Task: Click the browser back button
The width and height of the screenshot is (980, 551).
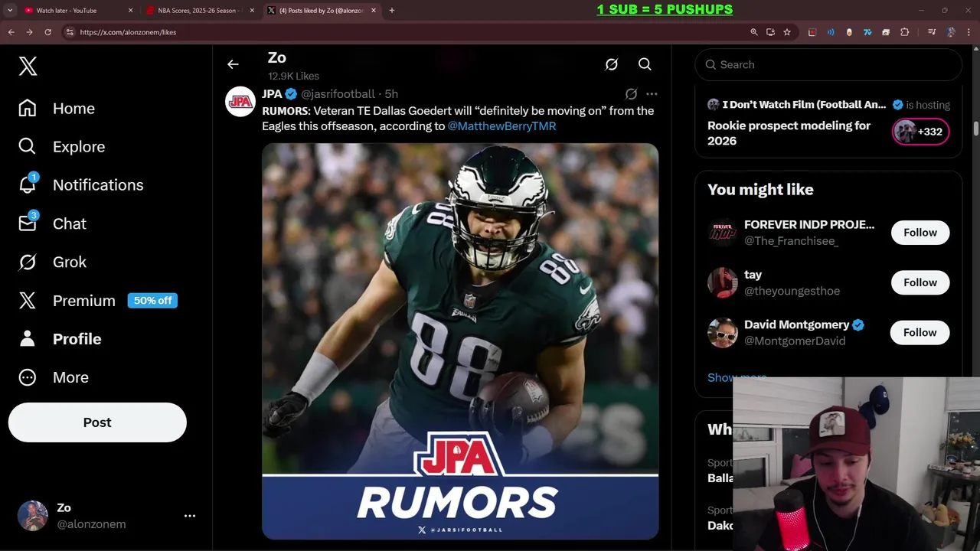Action: [x=11, y=32]
